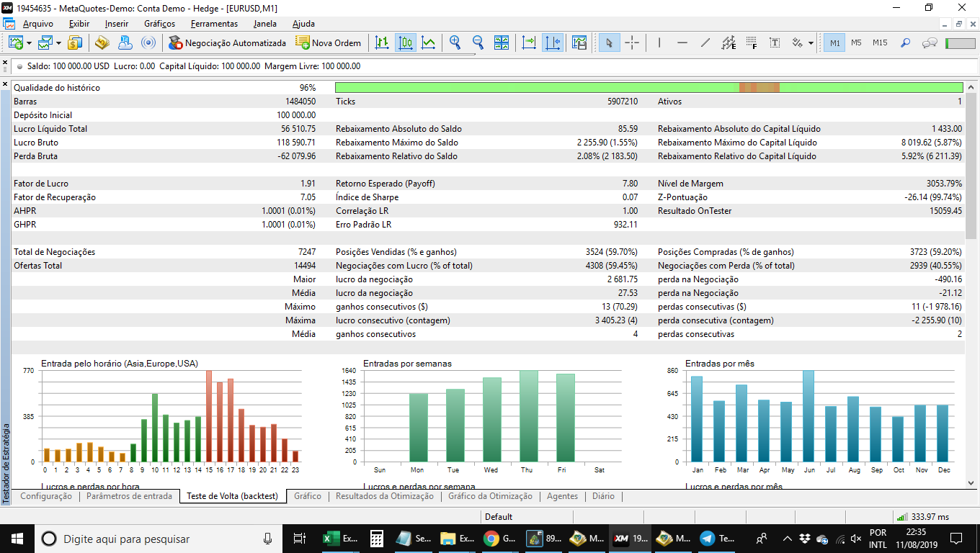The height and width of the screenshot is (553, 980).
Task: Select the cursor arrow tool
Action: point(609,42)
